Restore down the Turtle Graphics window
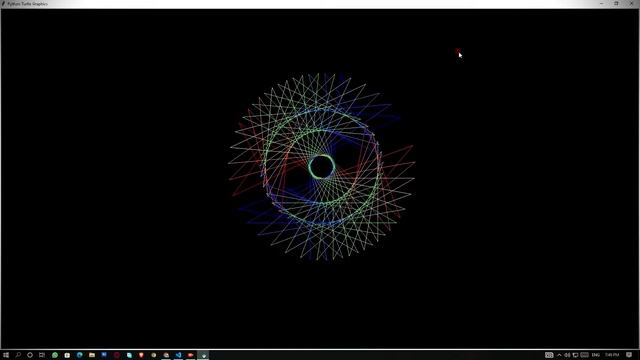 coord(616,4)
